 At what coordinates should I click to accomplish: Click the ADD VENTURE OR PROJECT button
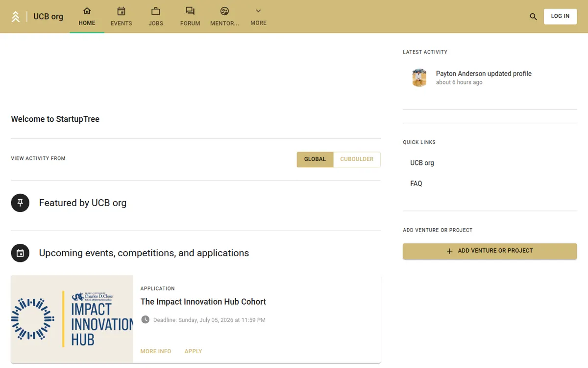tap(490, 251)
